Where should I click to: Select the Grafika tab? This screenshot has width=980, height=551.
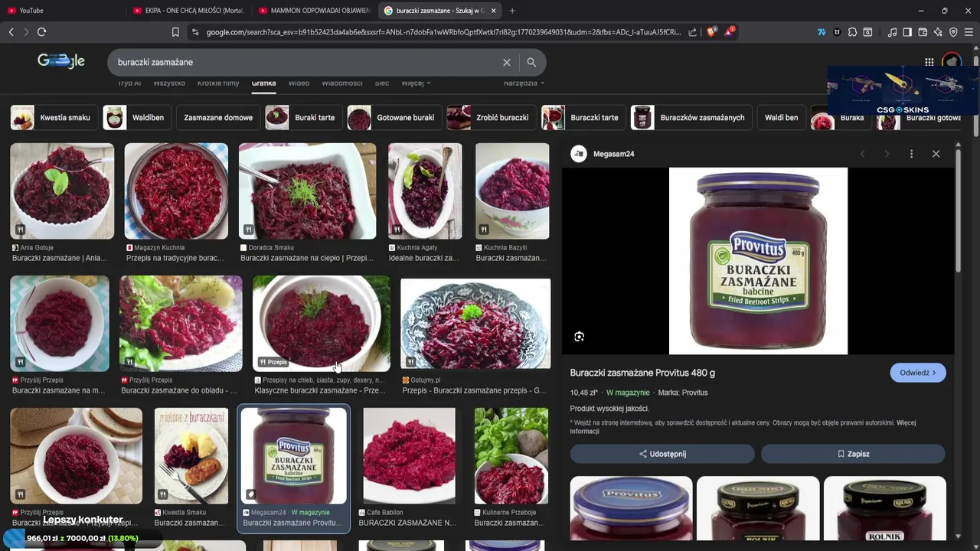coord(263,83)
